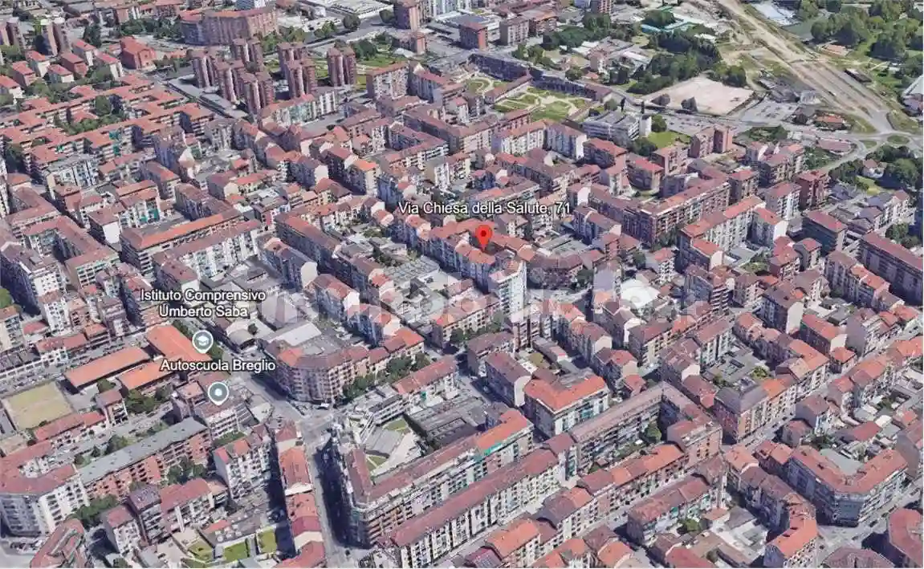This screenshot has height=569, width=924.
Task: Open the Autoscuola Breglio text label
Action: (218, 365)
